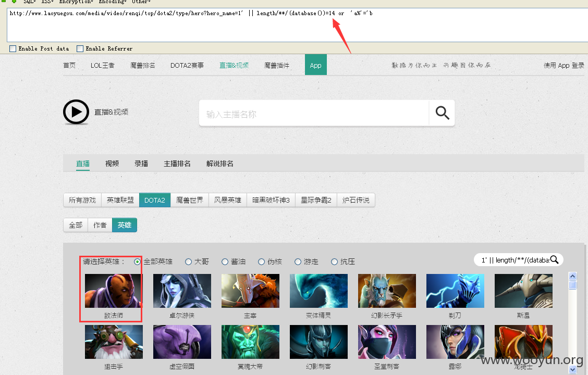Click inside the HackBar URL text area

pos(297,25)
